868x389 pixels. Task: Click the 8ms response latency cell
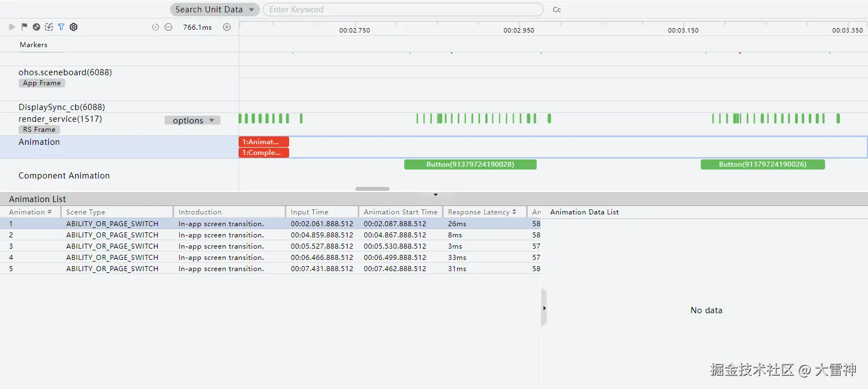pyautogui.click(x=455, y=235)
